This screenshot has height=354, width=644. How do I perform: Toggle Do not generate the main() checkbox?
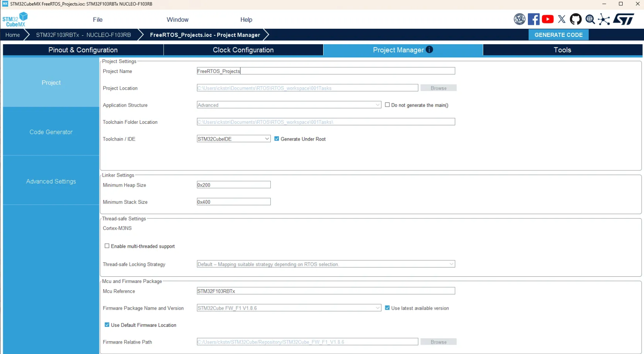(x=387, y=105)
